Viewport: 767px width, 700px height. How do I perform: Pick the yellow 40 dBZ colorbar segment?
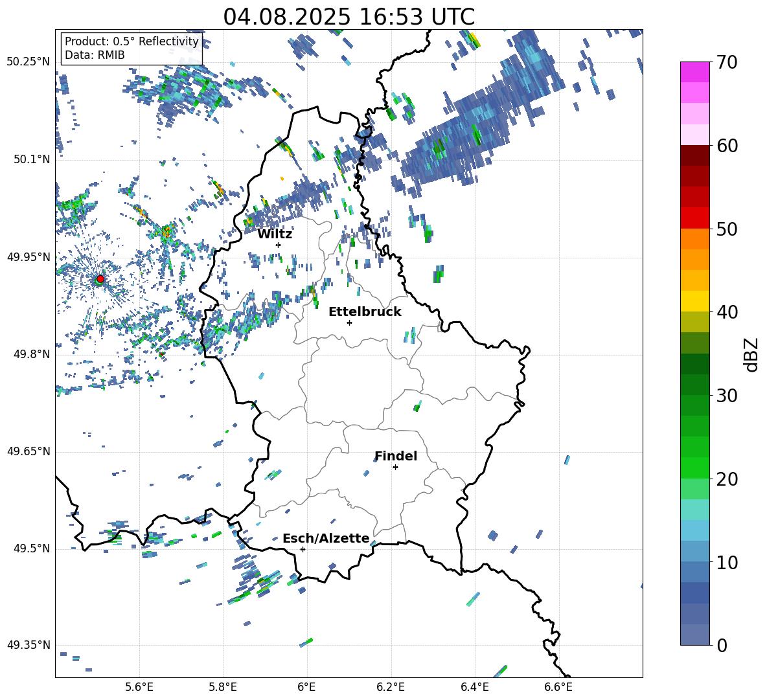(694, 301)
